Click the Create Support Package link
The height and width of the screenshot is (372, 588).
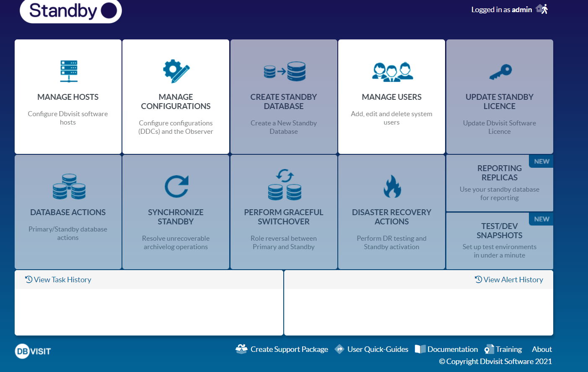coord(289,349)
